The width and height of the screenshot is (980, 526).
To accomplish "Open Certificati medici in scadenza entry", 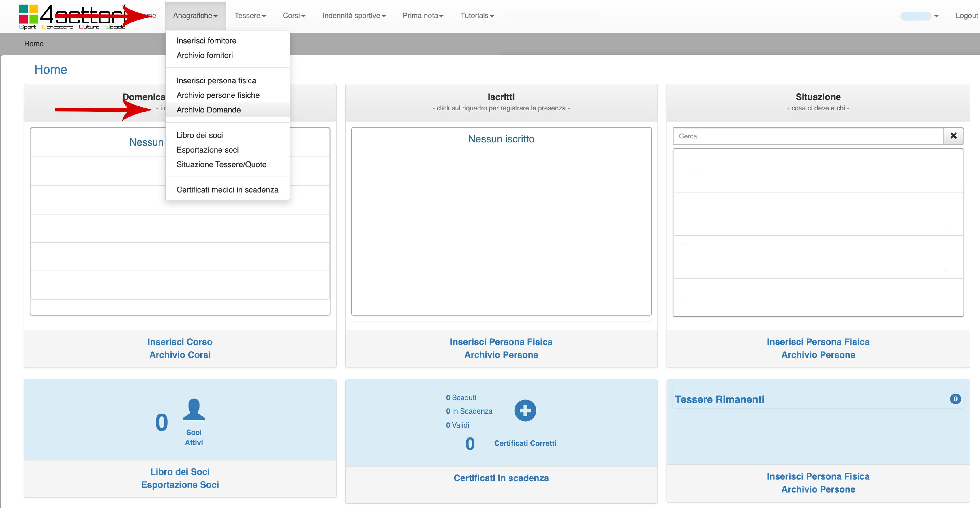I will tap(227, 190).
